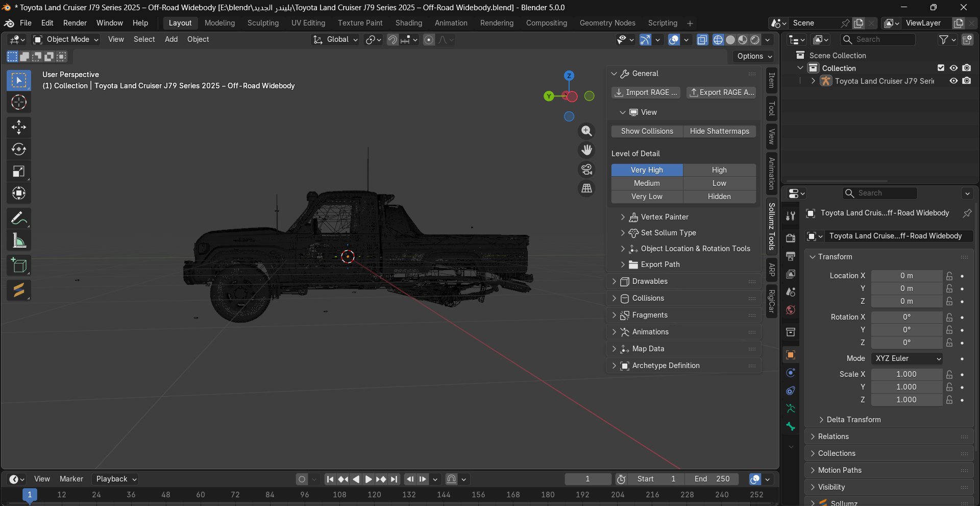Click the Export RAGE button
This screenshot has height=506, width=980.
click(721, 92)
